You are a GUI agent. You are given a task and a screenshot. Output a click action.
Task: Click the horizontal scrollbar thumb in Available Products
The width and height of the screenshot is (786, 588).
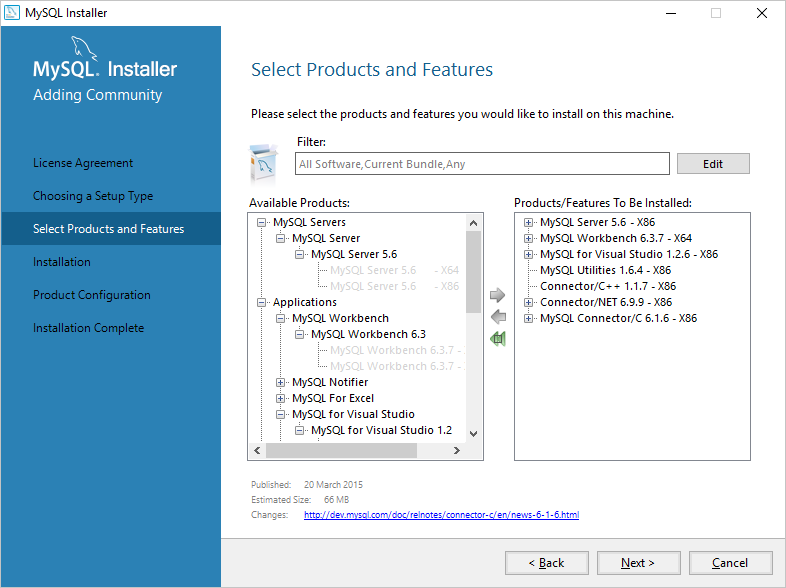point(341,451)
